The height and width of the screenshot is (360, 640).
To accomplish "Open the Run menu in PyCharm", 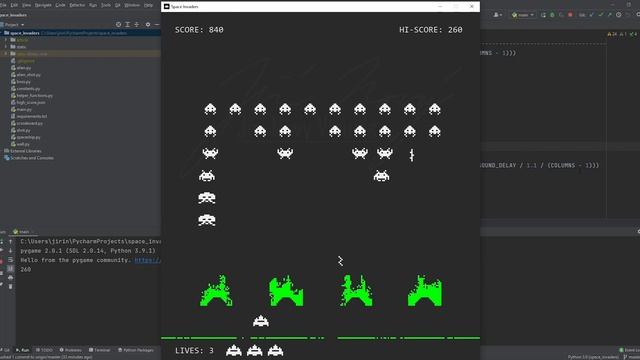I will pos(93,5).
